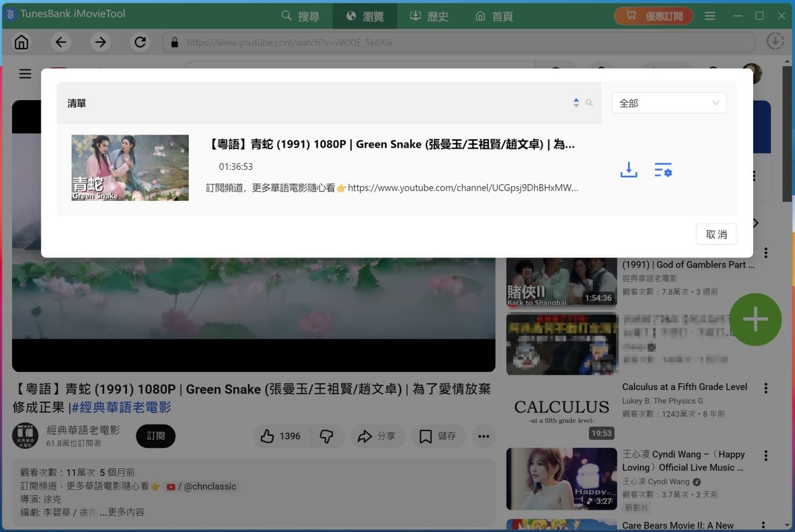This screenshot has height=532, width=795.
Task: Toggle 儲存 to save the video
Action: (x=438, y=436)
